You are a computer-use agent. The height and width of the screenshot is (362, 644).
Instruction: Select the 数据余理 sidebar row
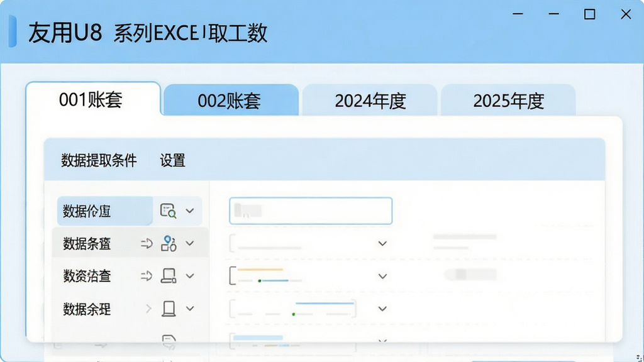coord(130,309)
